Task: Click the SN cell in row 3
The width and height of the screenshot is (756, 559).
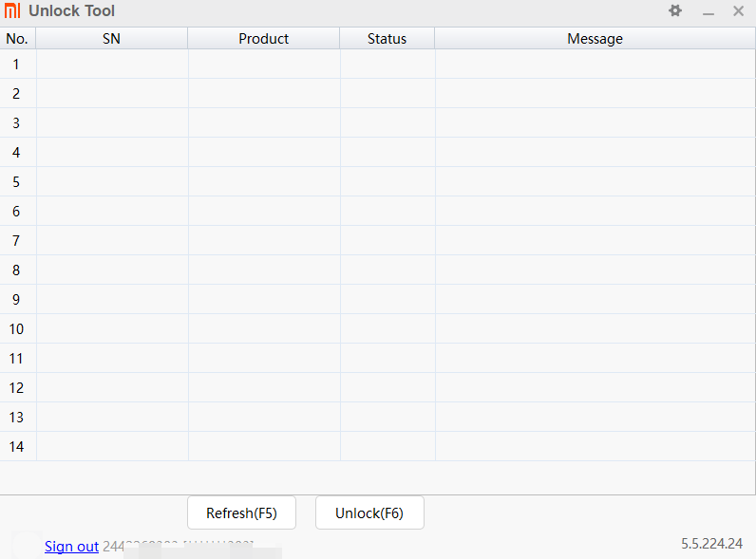Action: 112,123
